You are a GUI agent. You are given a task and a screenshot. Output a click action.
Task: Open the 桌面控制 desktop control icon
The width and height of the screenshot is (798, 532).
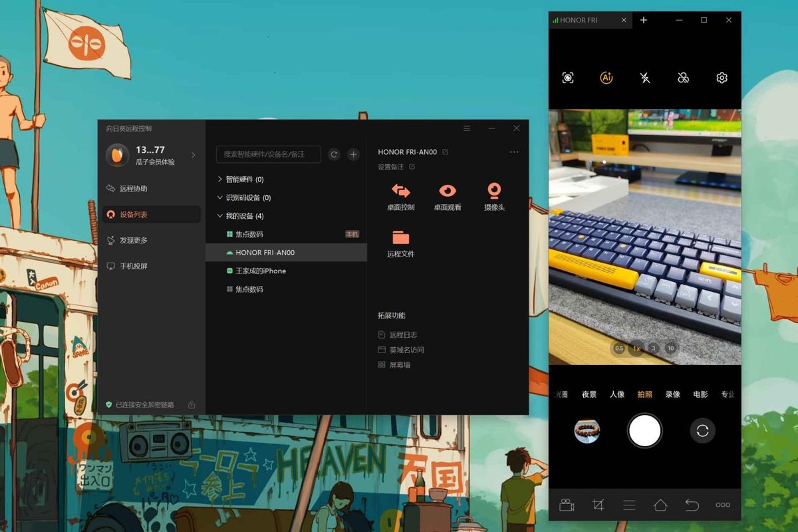coord(400,192)
